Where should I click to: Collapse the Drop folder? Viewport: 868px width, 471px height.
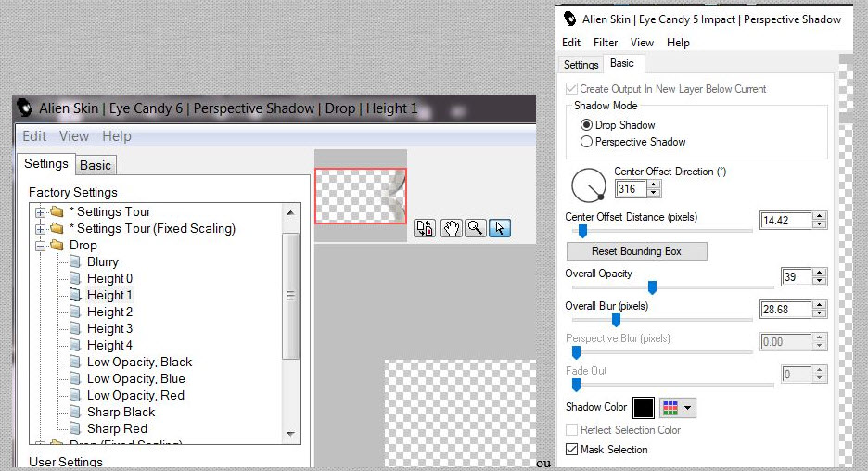coord(41,246)
